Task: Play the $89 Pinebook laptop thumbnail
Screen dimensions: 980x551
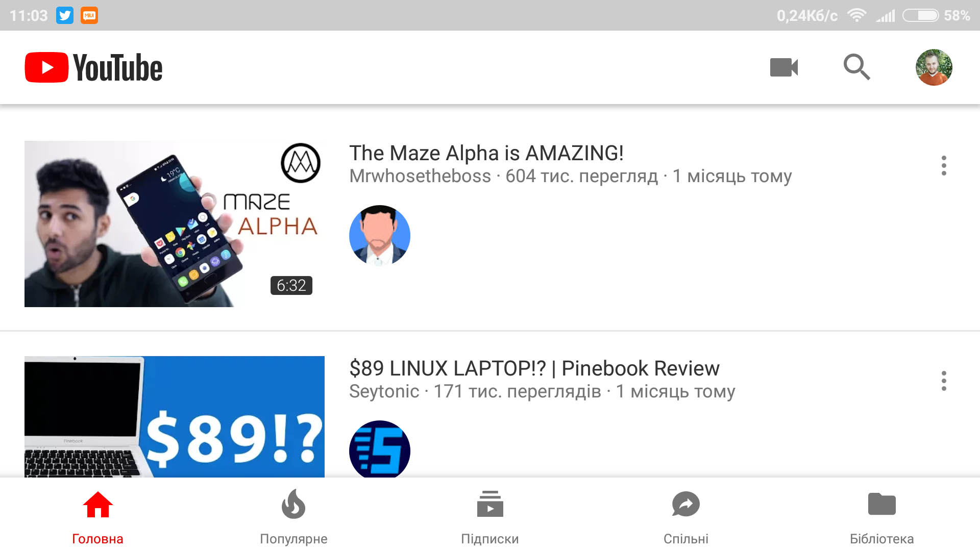Action: [175, 417]
